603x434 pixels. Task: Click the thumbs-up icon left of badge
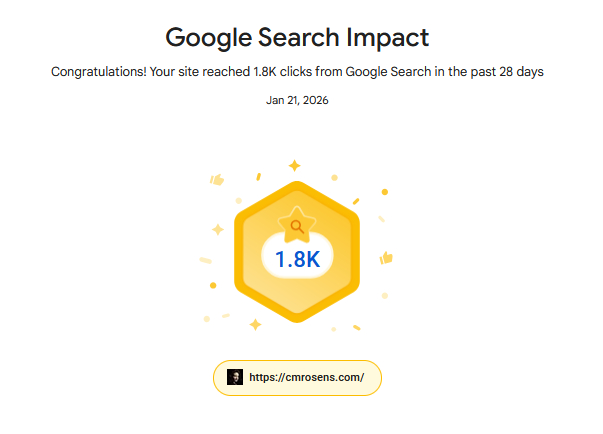(x=216, y=180)
